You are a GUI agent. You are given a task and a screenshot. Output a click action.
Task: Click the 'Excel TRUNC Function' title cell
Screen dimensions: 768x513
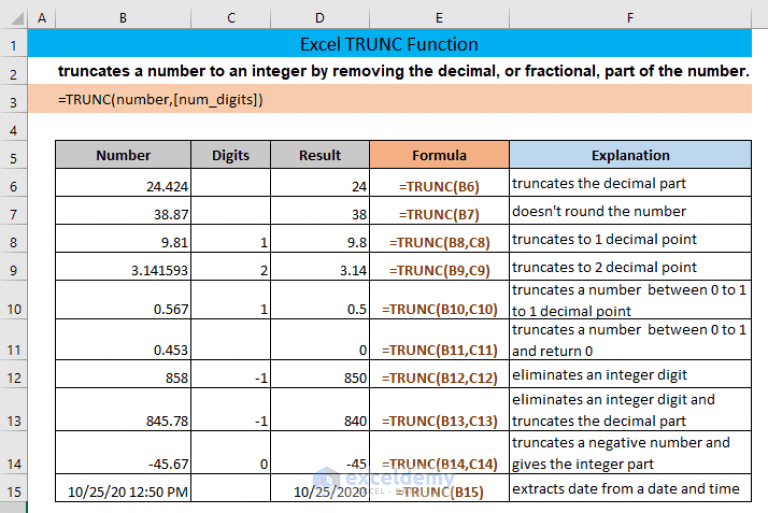click(x=389, y=44)
